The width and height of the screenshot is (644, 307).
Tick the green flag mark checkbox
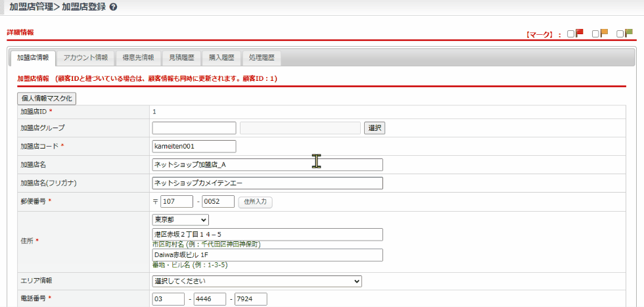pyautogui.click(x=620, y=35)
